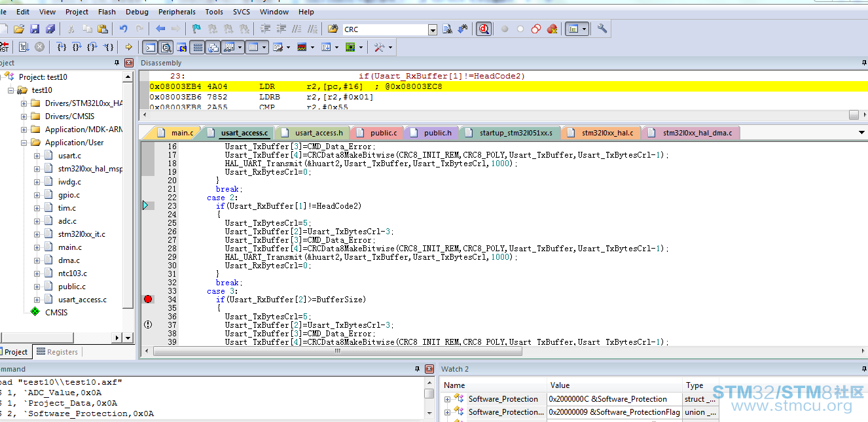Open Find in Files beside the CRC box
This screenshot has width=868, height=422.
(x=333, y=29)
